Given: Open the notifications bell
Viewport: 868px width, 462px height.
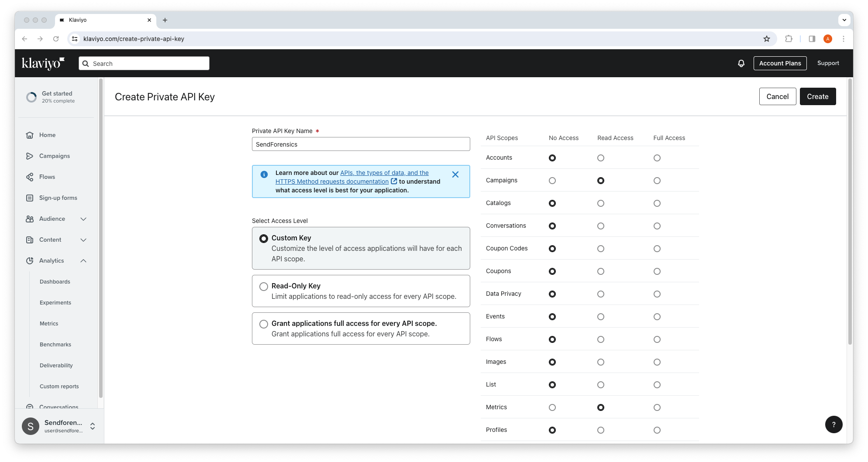Looking at the screenshot, I should pyautogui.click(x=741, y=63).
